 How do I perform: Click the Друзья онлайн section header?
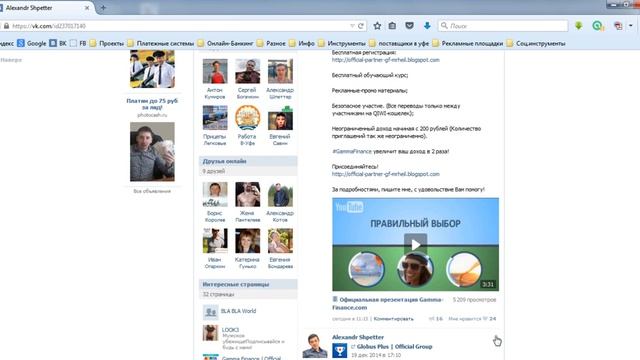[248, 161]
